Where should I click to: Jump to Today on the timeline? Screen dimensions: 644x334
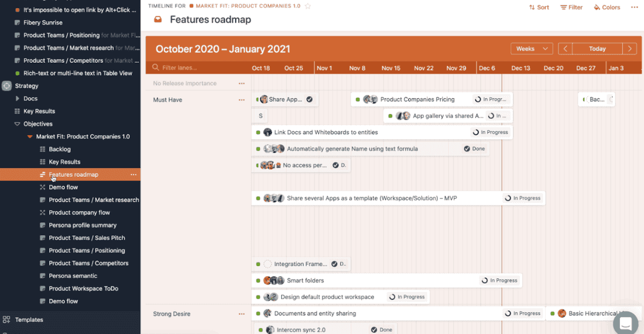click(x=597, y=49)
